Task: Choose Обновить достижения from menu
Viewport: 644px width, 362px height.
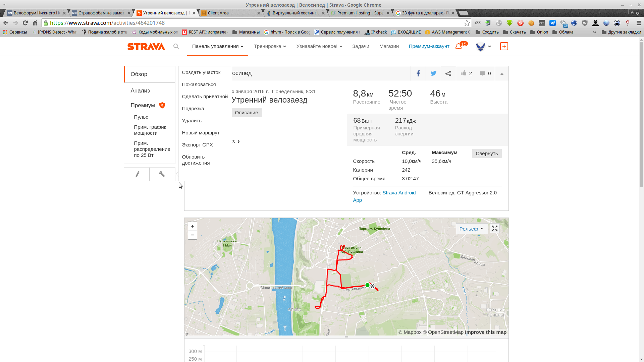Action: tap(196, 160)
